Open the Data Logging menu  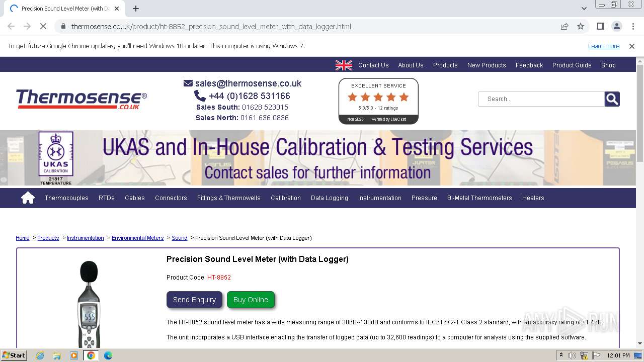click(x=330, y=198)
